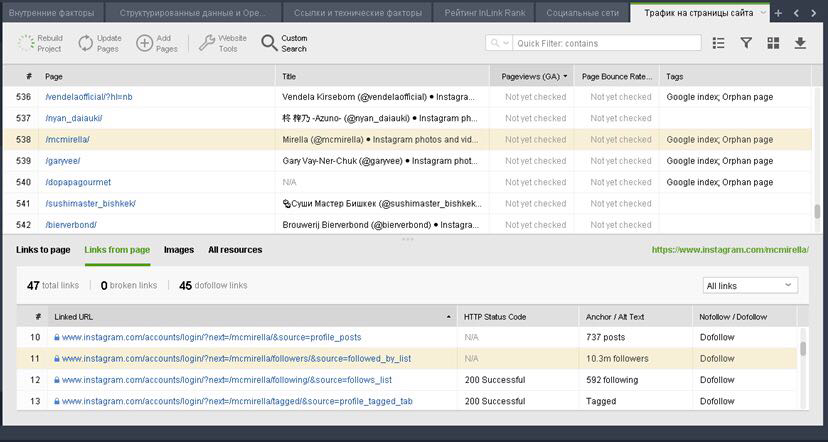Viewport: 828px width, 442px height.
Task: Click the download export icon
Action: click(801, 43)
